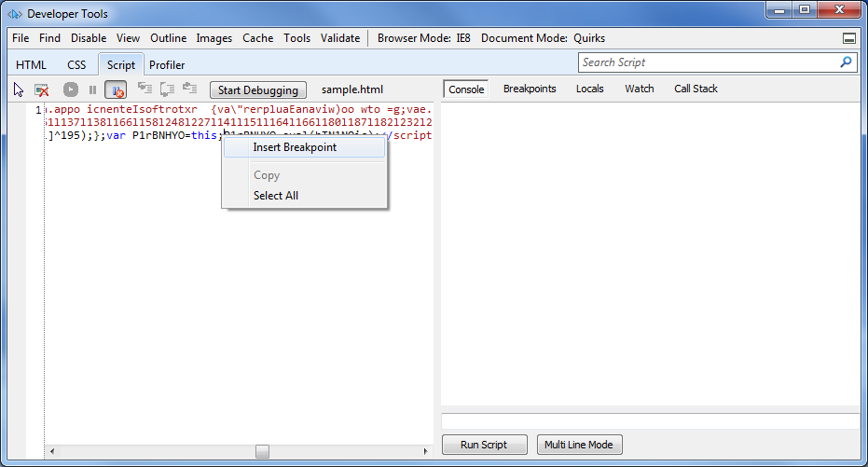This screenshot has height=467, width=868.
Task: Click the Start Debugging button
Action: click(258, 90)
